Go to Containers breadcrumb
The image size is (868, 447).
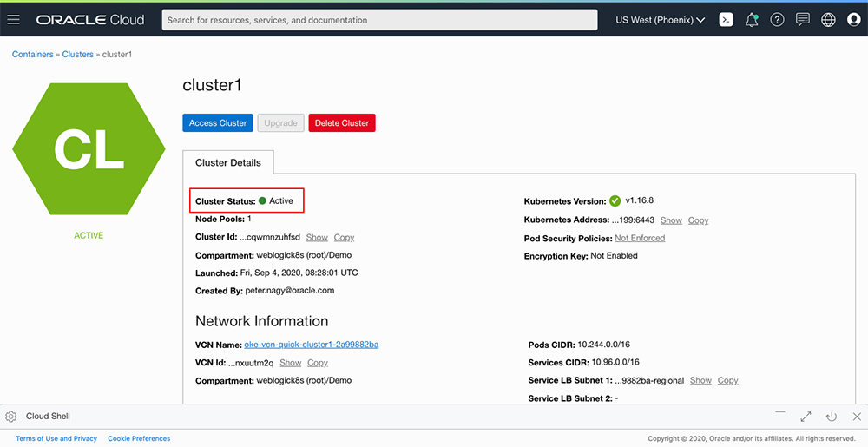pyautogui.click(x=33, y=54)
